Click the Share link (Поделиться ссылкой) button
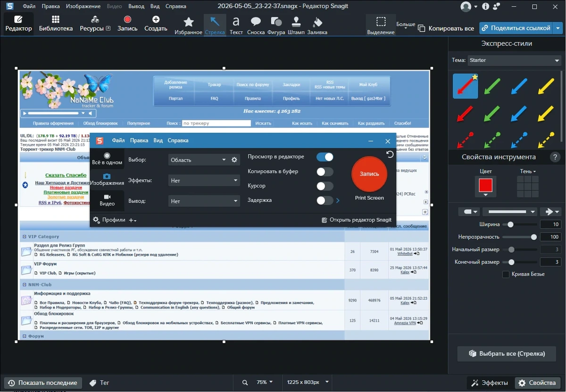Image resolution: width=566 pixels, height=392 pixels. coord(516,28)
